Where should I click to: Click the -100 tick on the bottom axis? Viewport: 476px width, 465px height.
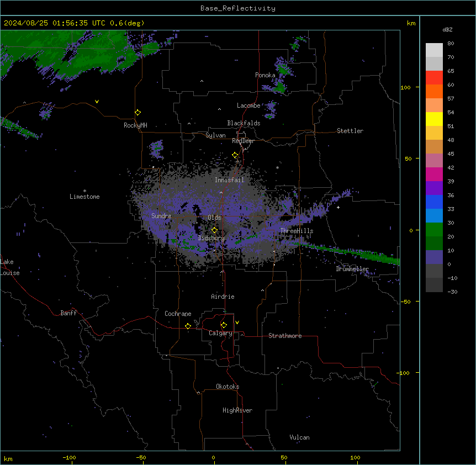tap(69, 457)
